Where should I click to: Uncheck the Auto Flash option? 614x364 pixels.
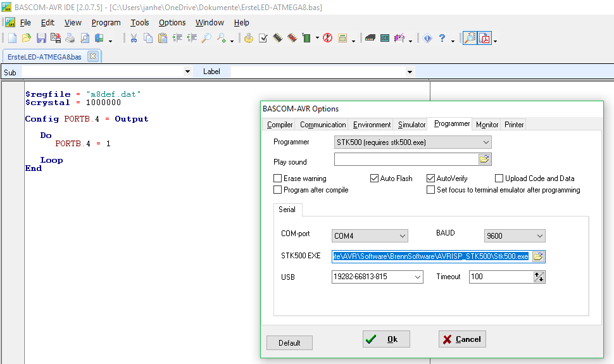click(x=374, y=179)
